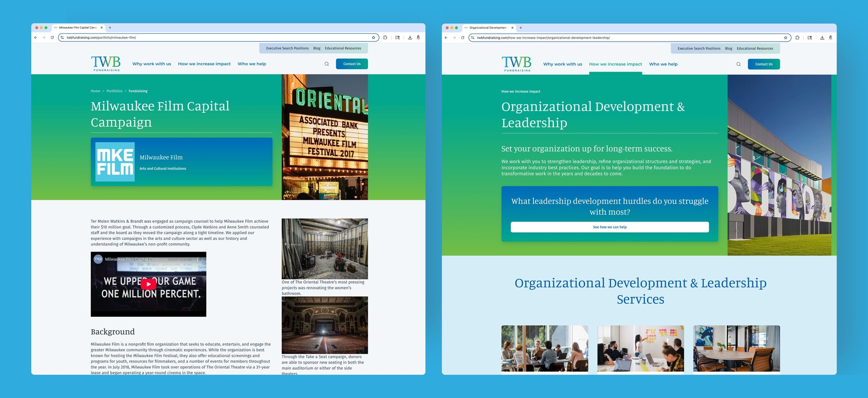Open tab search icon in right window toolbar
The image size is (868, 398).
pos(810,38)
